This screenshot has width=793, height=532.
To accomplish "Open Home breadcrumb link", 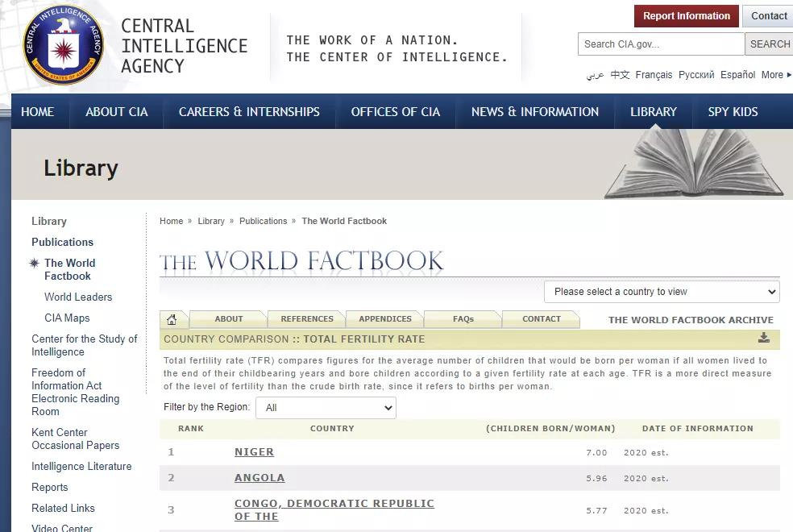I will (172, 221).
